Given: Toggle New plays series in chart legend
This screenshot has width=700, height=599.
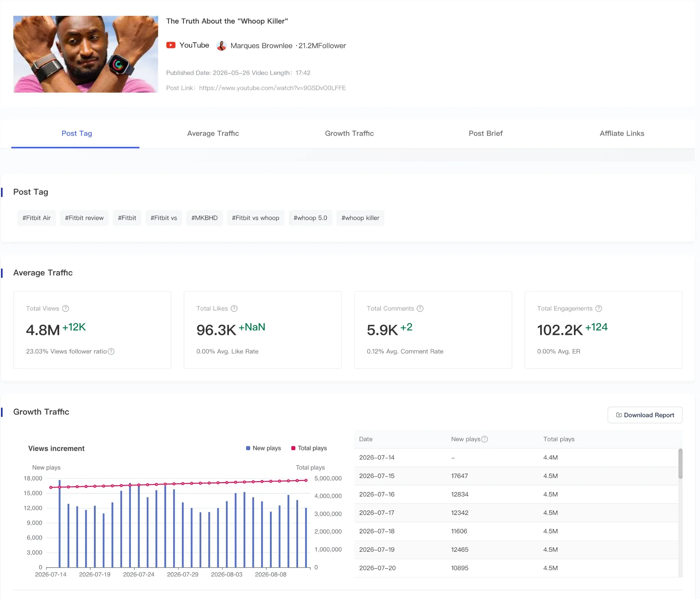Looking at the screenshot, I should tap(263, 448).
